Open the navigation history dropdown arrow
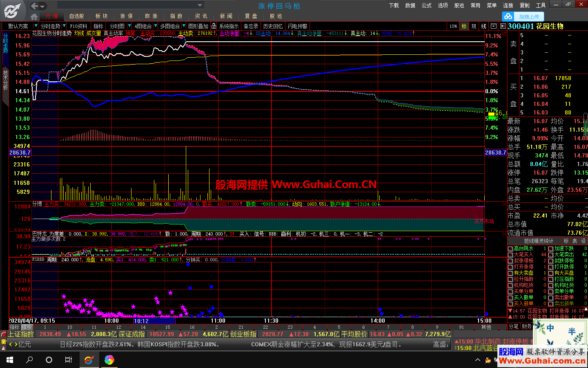The width and height of the screenshot is (588, 368). pyautogui.click(x=42, y=6)
